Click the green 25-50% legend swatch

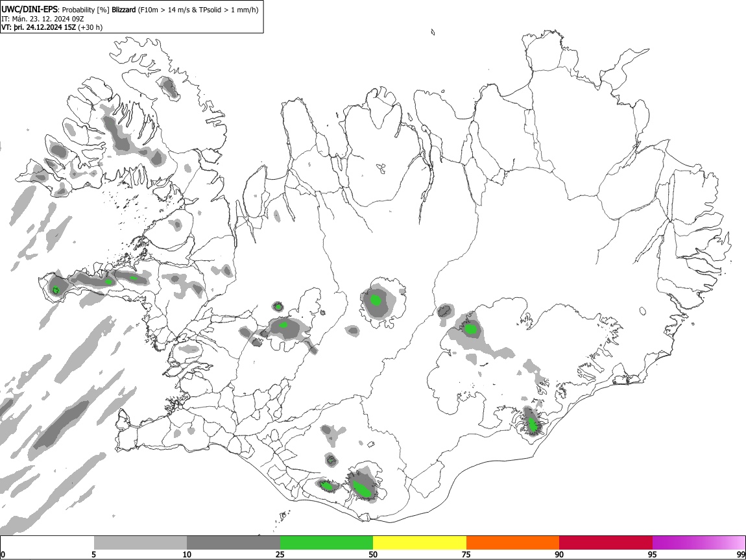pos(326,543)
